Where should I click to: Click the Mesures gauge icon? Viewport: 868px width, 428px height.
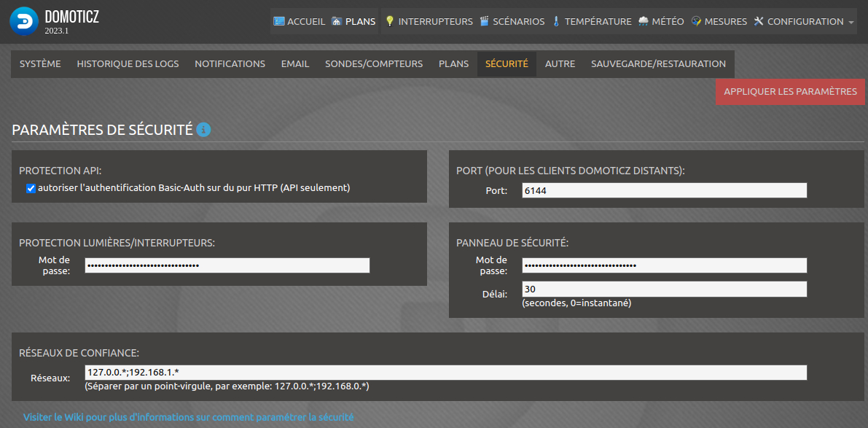pos(696,21)
